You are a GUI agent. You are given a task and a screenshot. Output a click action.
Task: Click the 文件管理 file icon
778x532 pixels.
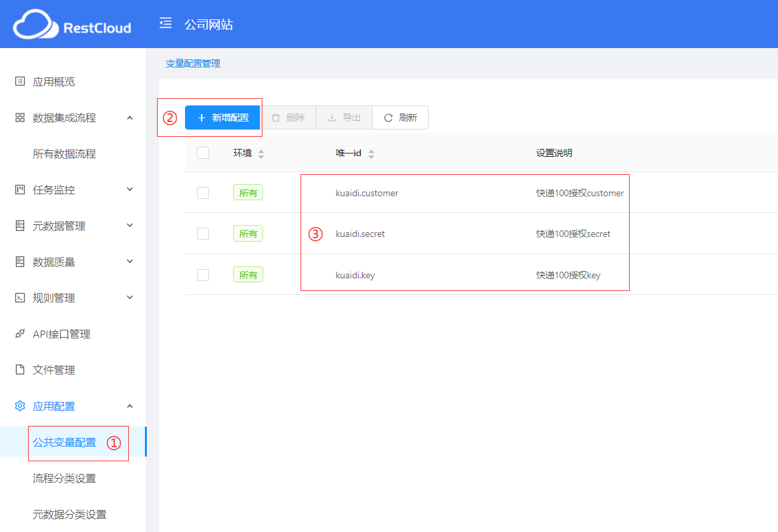click(x=20, y=370)
